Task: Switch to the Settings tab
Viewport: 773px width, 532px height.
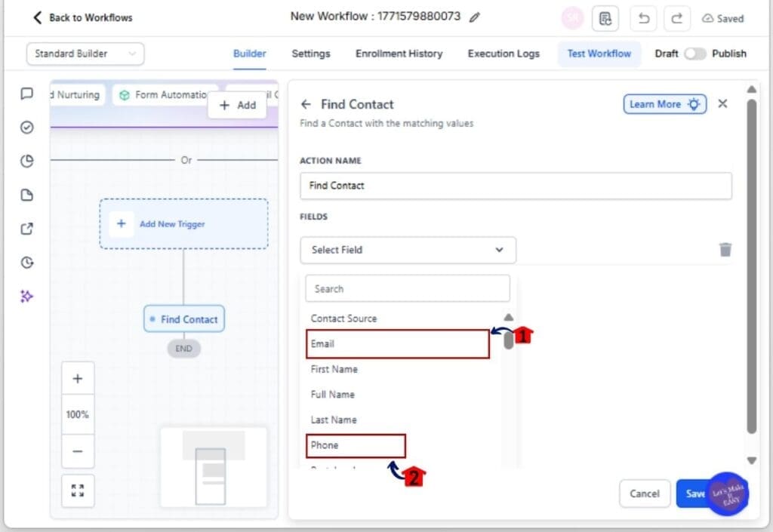Action: click(310, 54)
